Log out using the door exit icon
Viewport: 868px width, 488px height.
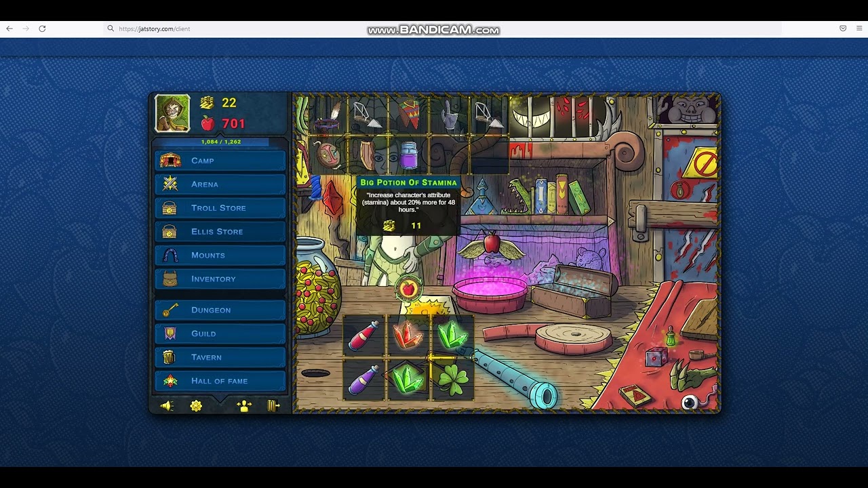pos(273,406)
